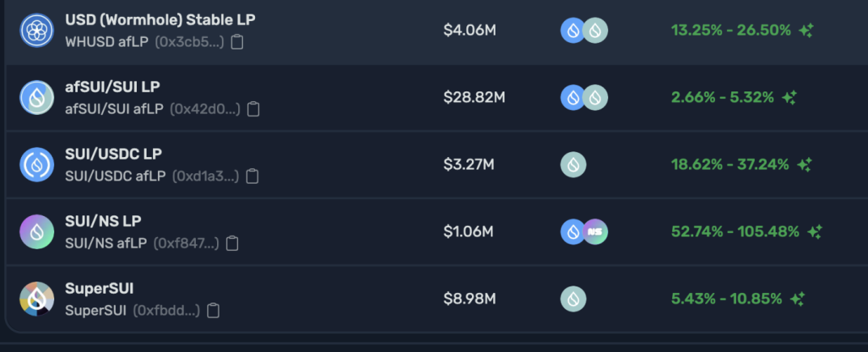Copy the SUI/USDC afLP address
868x352 pixels.
point(253,176)
